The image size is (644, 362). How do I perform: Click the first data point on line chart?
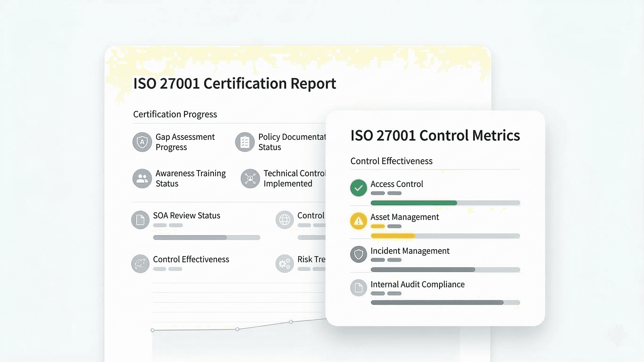click(x=152, y=330)
